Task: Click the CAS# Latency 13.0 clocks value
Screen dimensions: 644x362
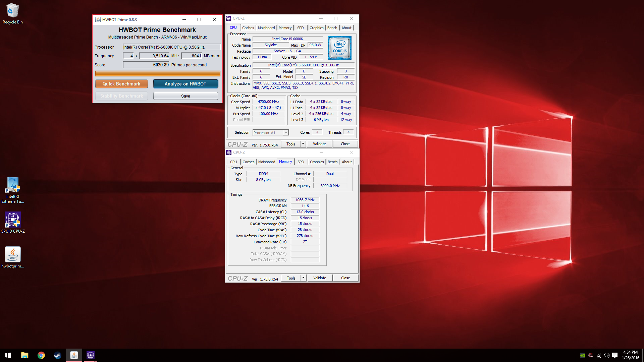Action: coord(305,212)
